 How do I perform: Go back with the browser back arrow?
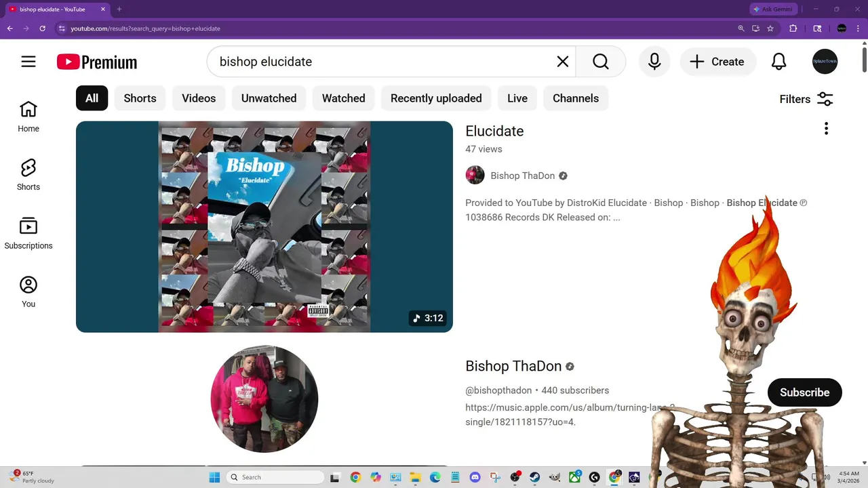click(x=9, y=28)
